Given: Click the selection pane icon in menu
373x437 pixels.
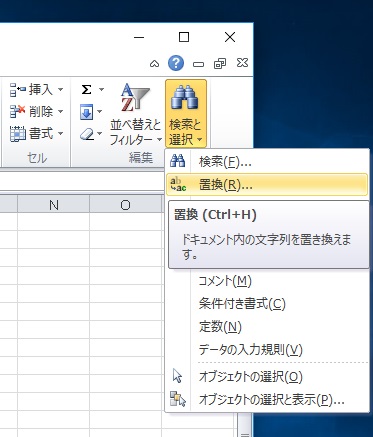Looking at the screenshot, I should tap(178, 399).
